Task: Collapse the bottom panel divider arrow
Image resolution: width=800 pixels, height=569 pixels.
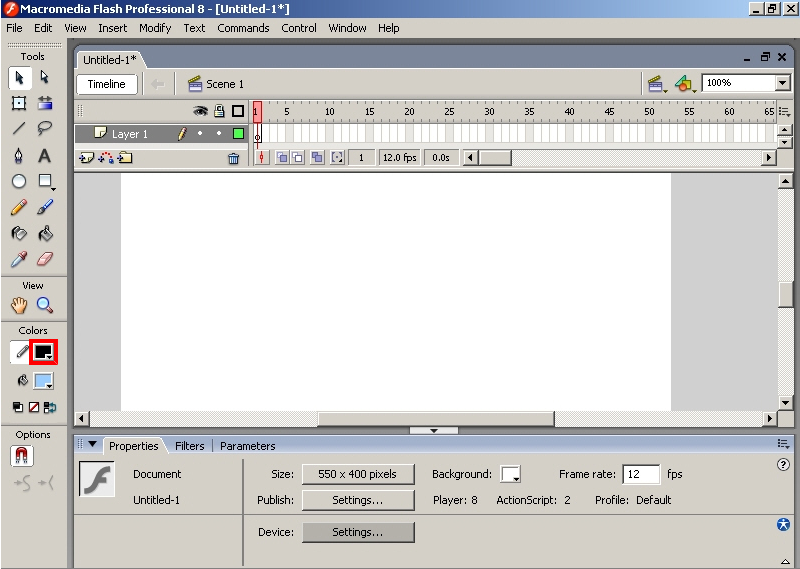Action: point(434,431)
